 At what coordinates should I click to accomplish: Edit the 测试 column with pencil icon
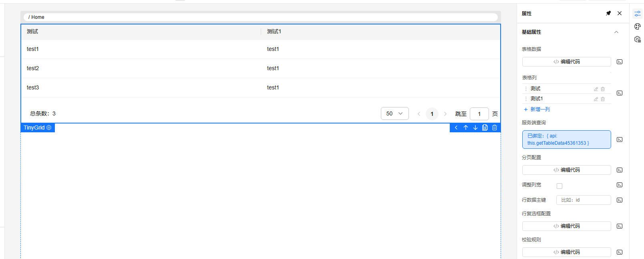pyautogui.click(x=596, y=89)
